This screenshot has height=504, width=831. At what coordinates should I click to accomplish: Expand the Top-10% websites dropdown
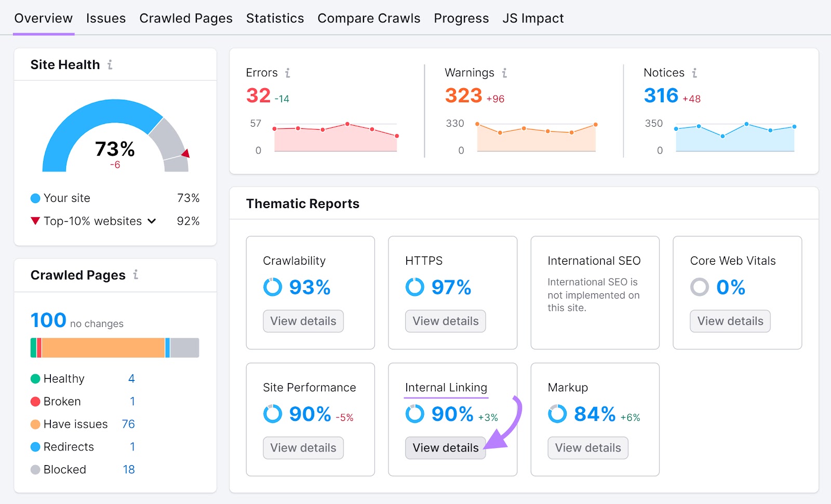151,221
